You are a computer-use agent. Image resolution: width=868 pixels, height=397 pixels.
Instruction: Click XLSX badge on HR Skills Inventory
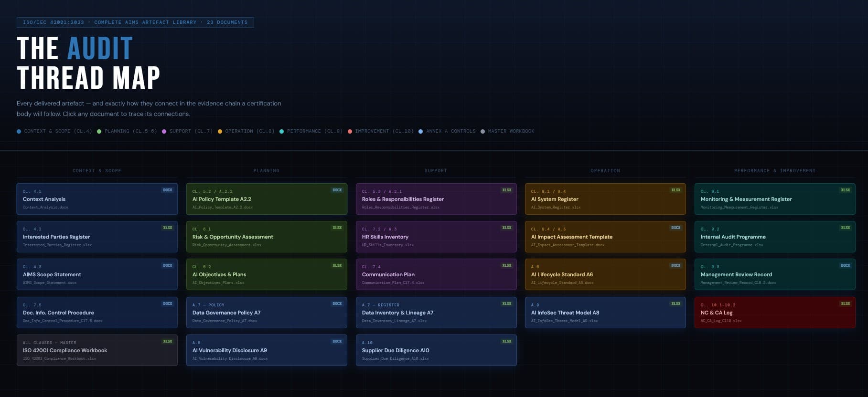coord(506,228)
